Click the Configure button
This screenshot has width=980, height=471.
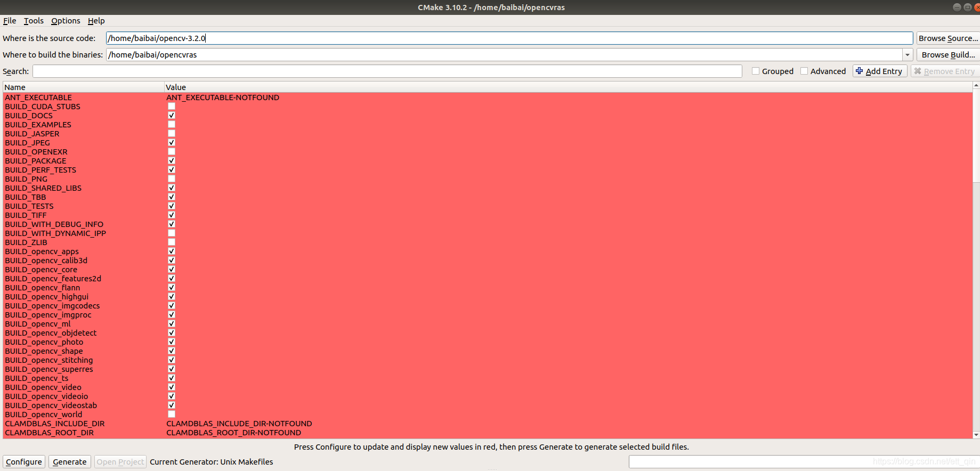click(x=24, y=462)
